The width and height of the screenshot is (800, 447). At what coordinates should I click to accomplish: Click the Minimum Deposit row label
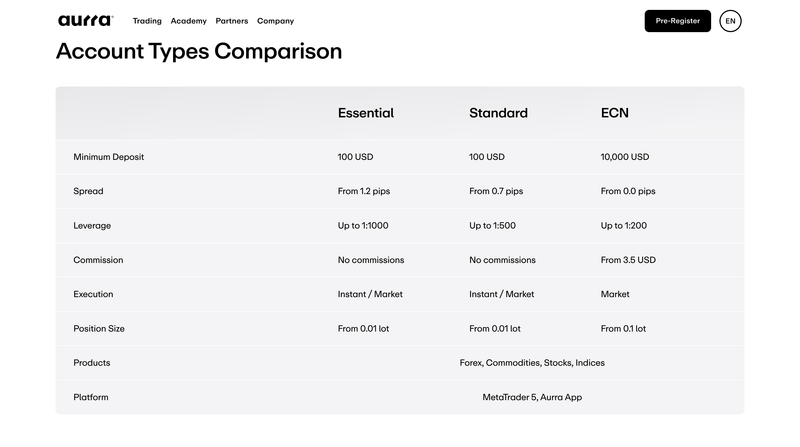pos(109,157)
